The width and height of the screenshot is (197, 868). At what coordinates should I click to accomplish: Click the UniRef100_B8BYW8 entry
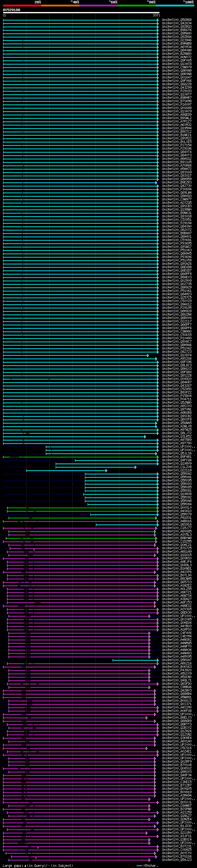tap(176, 538)
